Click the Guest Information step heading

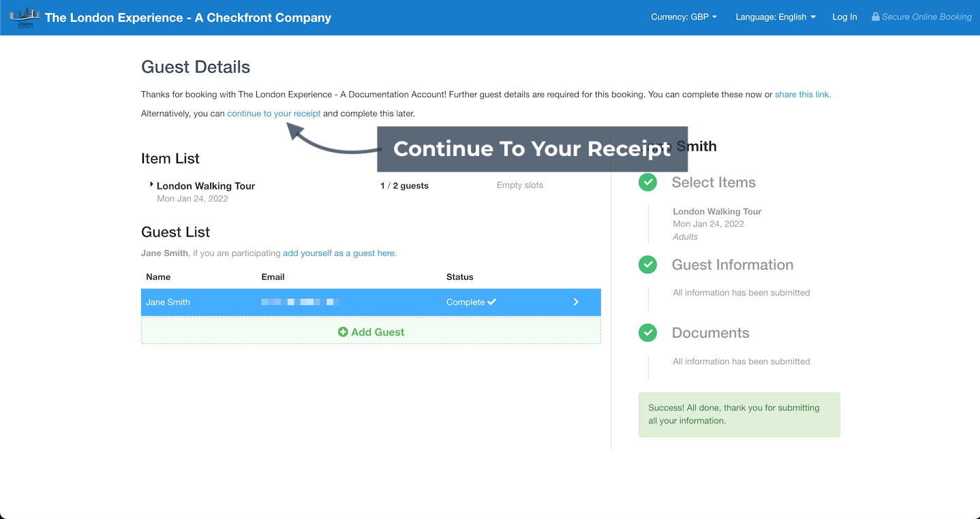pos(733,265)
